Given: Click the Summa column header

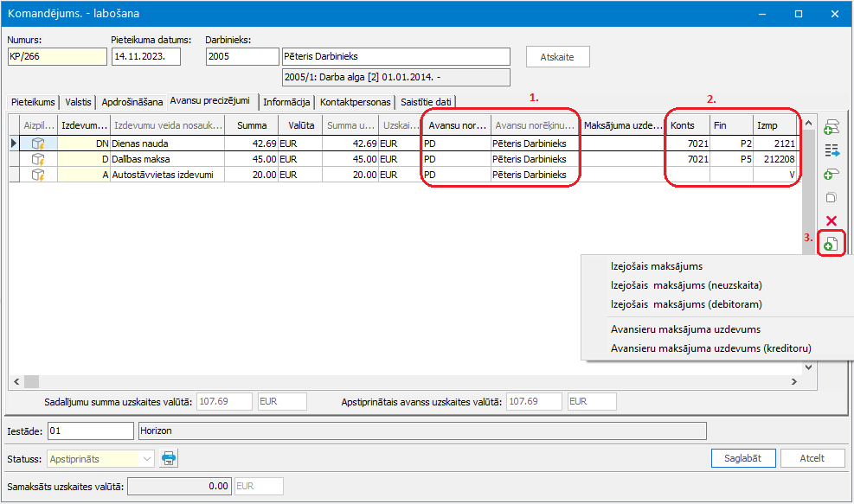Looking at the screenshot, I should pos(252,125).
